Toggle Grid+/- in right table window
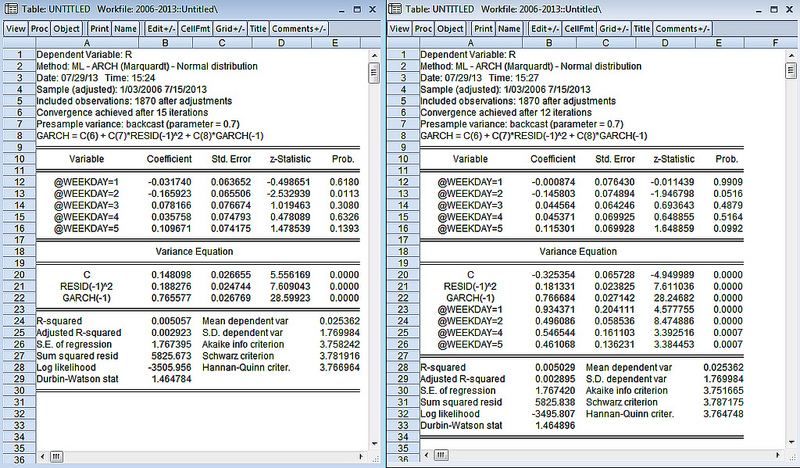The width and height of the screenshot is (800, 468). tap(614, 29)
